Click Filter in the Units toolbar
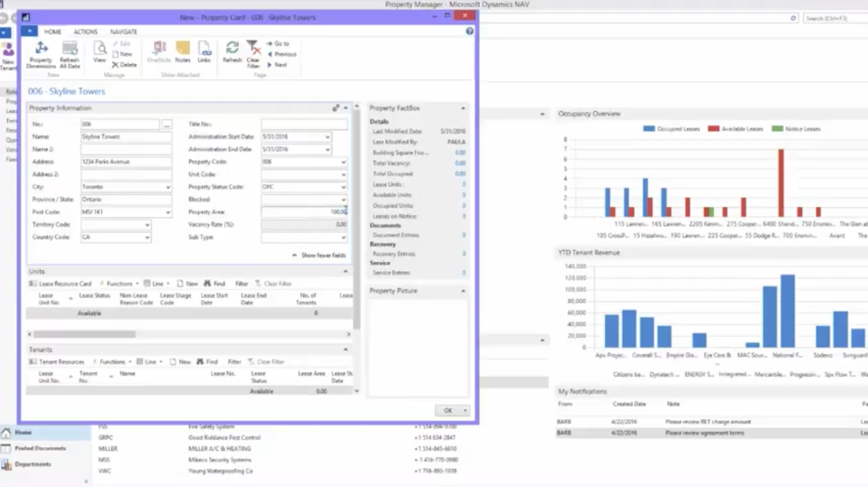The height and width of the screenshot is (487, 868). (242, 284)
